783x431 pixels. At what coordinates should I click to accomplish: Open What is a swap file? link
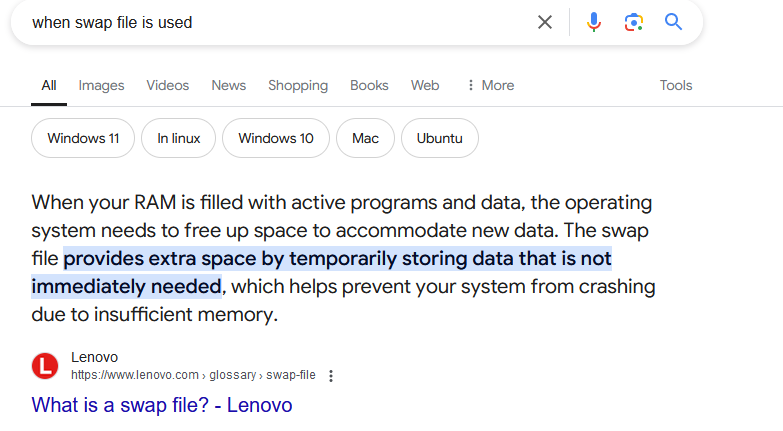[x=162, y=405]
